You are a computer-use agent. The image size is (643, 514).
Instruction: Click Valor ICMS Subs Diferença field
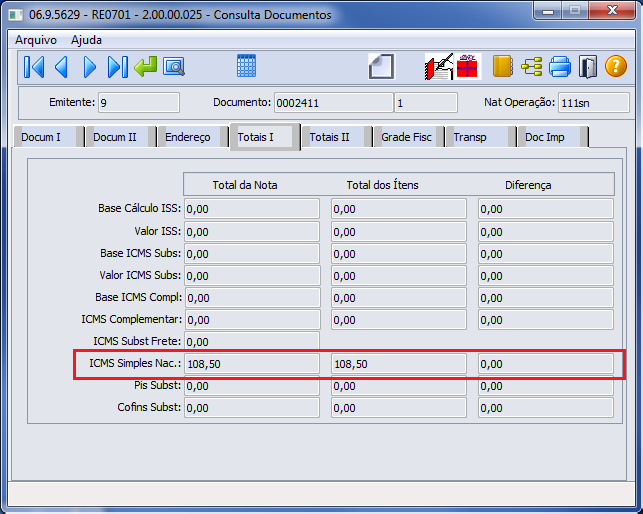coord(546,276)
